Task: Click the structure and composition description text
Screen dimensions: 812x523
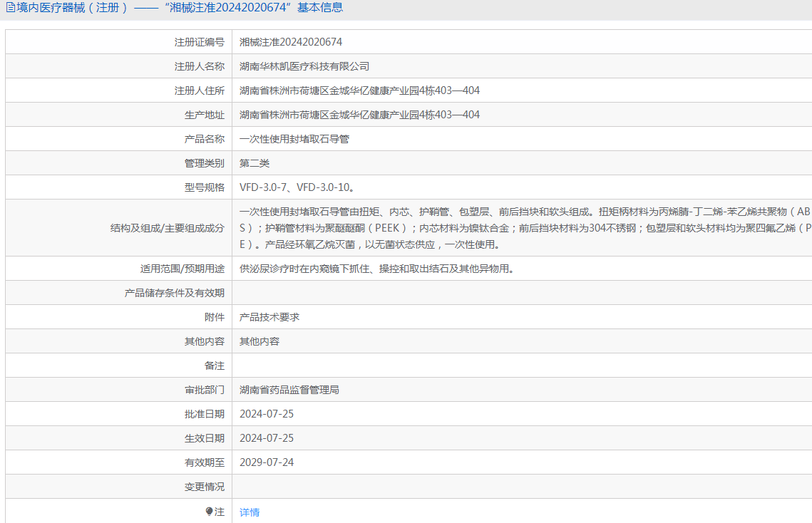Action: 525,228
